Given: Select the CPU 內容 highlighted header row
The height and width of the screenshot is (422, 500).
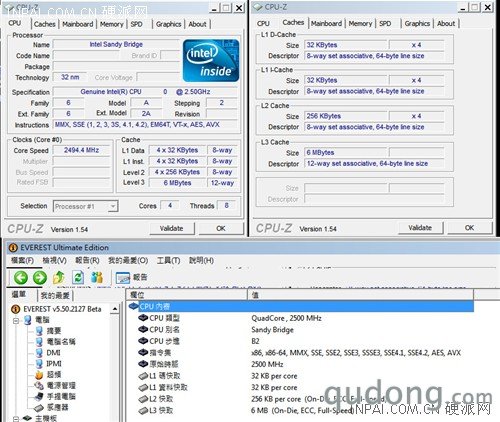Looking at the screenshot, I should click(301, 306).
